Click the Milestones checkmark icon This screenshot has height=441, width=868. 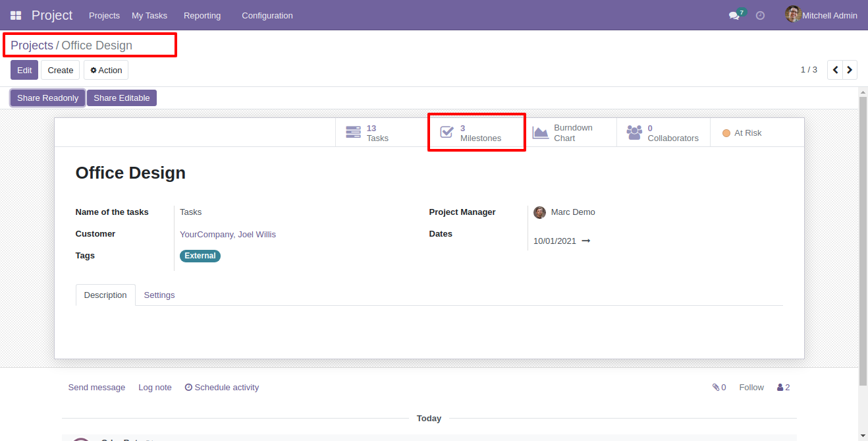tap(447, 132)
